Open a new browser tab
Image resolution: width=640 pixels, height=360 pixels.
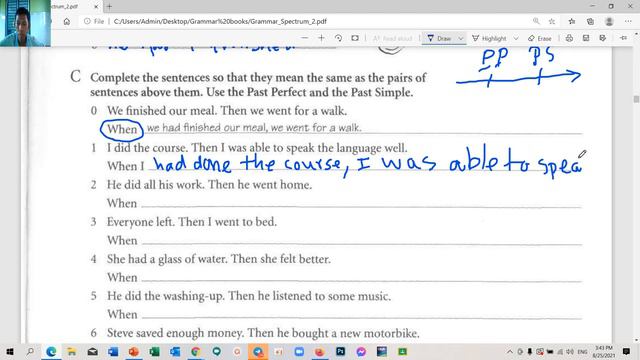pyautogui.click(x=109, y=7)
